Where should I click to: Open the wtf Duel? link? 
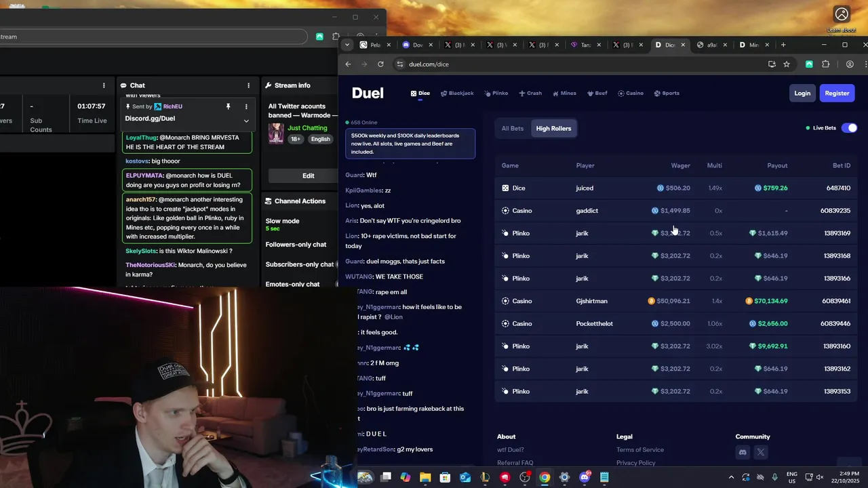(511, 450)
